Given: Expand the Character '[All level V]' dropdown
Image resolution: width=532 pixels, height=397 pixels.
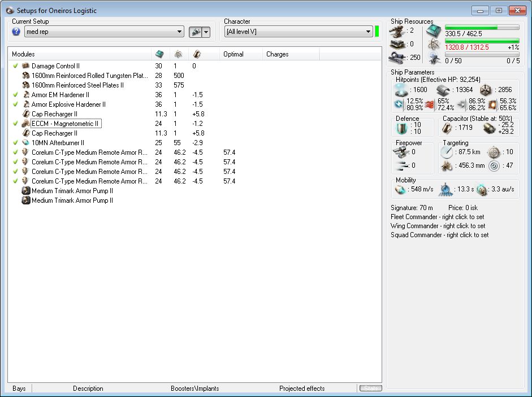Looking at the screenshot, I should pos(299,32).
